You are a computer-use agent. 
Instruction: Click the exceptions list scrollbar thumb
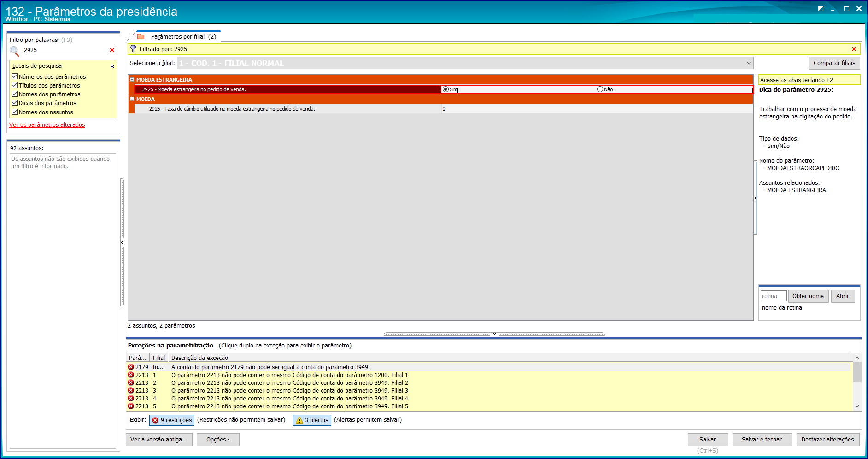pos(857,372)
